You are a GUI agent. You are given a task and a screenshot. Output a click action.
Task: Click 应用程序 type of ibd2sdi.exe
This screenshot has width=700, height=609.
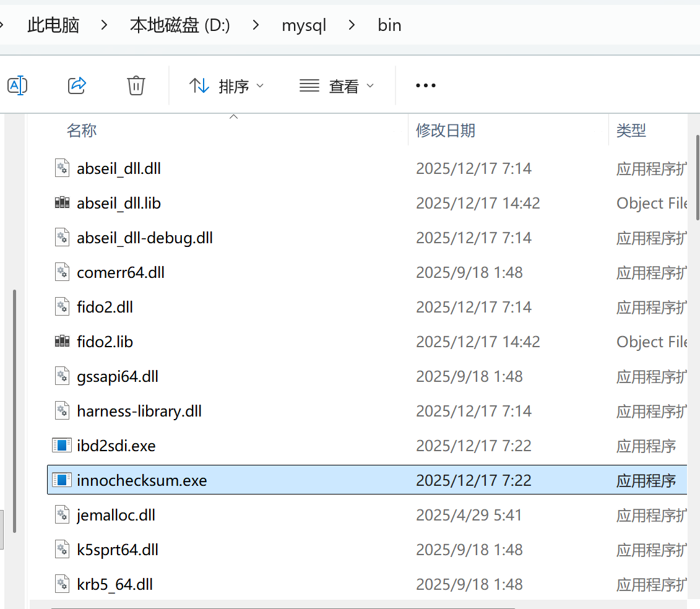coord(646,446)
